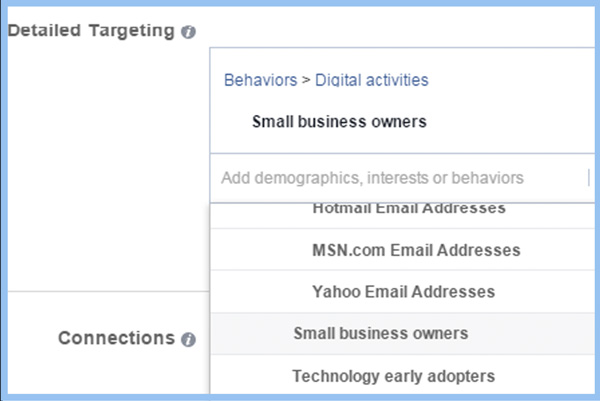Click the word demographics in the placeholder text
600x401 pixels.
(x=306, y=178)
